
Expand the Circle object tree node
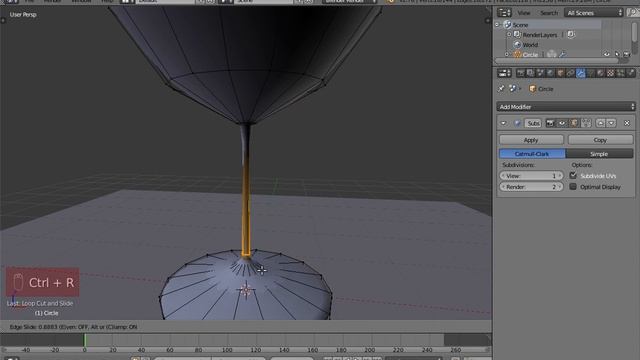tap(507, 54)
